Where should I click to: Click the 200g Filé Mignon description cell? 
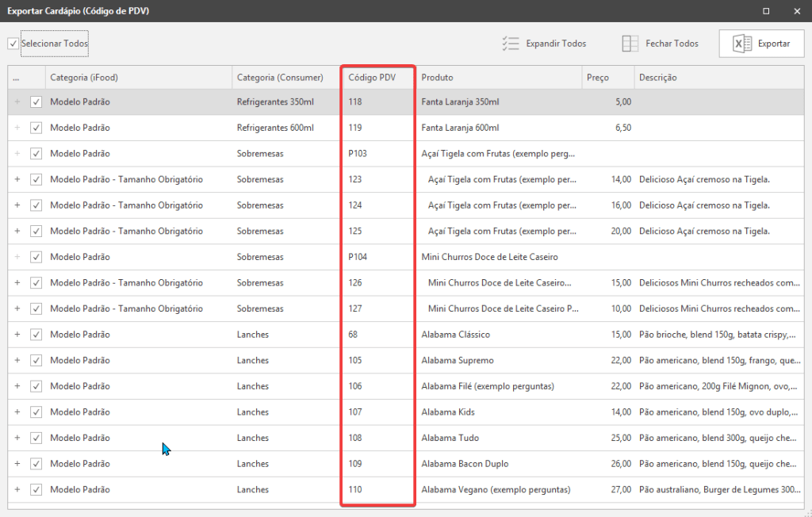coord(719,386)
